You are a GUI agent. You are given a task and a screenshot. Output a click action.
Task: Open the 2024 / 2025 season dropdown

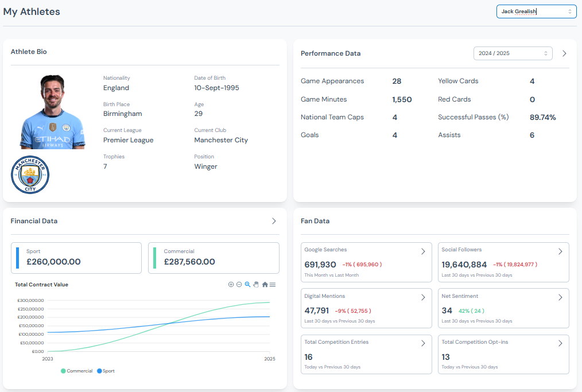tap(513, 53)
